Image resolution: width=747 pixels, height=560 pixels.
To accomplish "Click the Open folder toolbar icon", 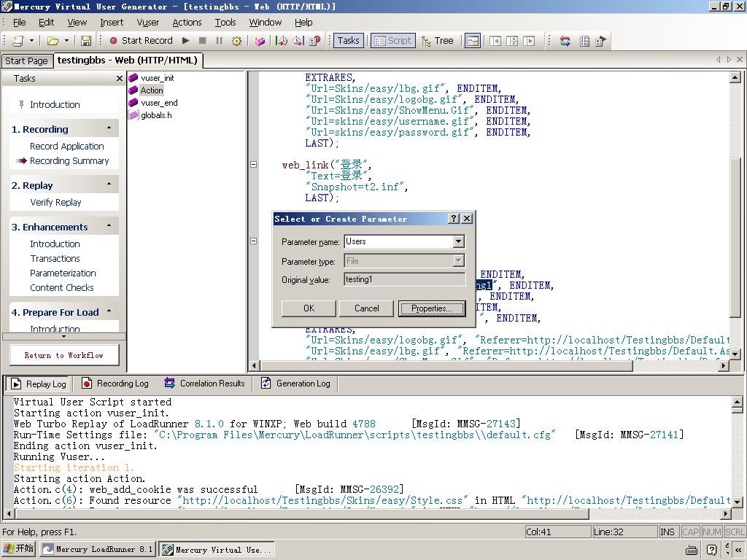I will click(53, 41).
